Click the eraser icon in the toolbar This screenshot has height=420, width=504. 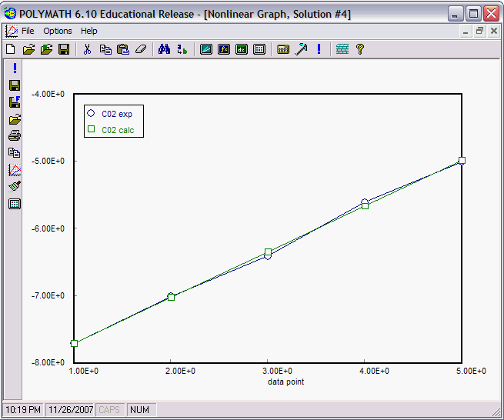[140, 49]
